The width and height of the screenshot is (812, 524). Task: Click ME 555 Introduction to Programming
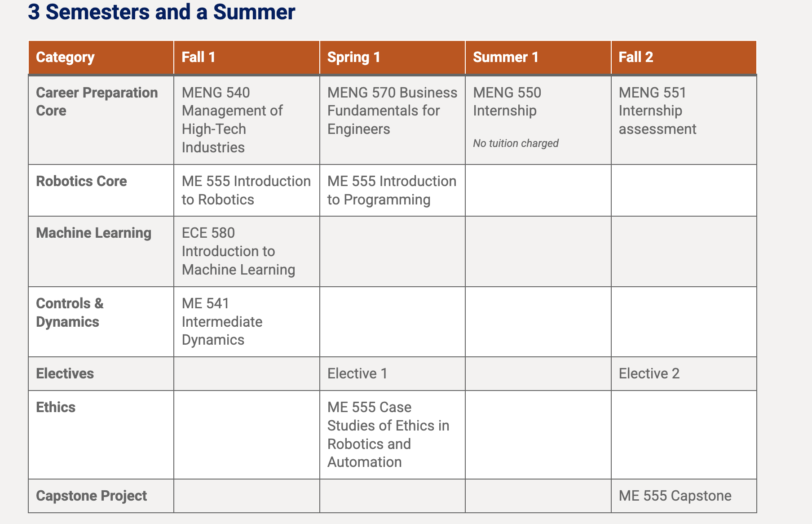click(x=392, y=190)
